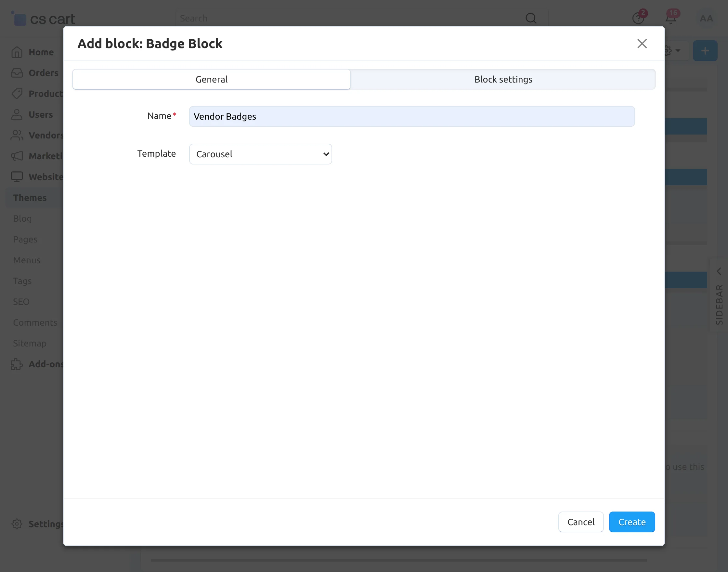
Task: Switch to the Block settings tab
Action: pos(503,79)
